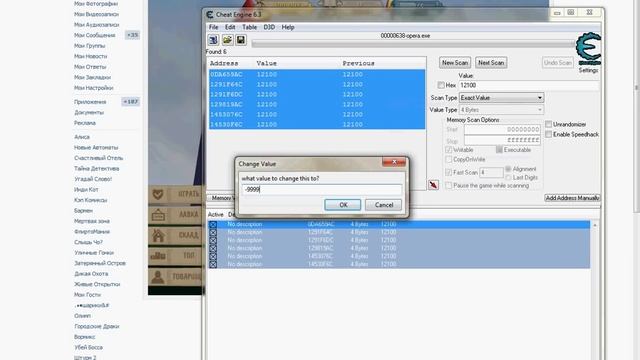
Task: Select the Last Digits radio button
Action: point(508,178)
